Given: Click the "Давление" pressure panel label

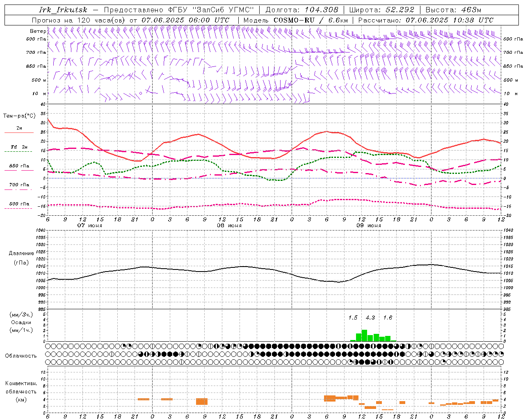Looking at the screenshot, I should 21,253.
